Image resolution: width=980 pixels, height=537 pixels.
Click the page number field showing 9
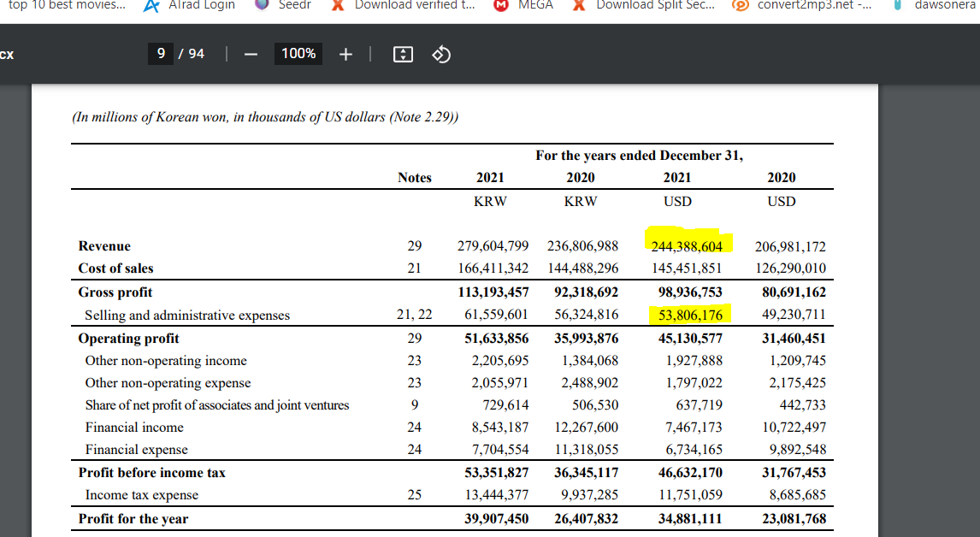click(x=161, y=54)
